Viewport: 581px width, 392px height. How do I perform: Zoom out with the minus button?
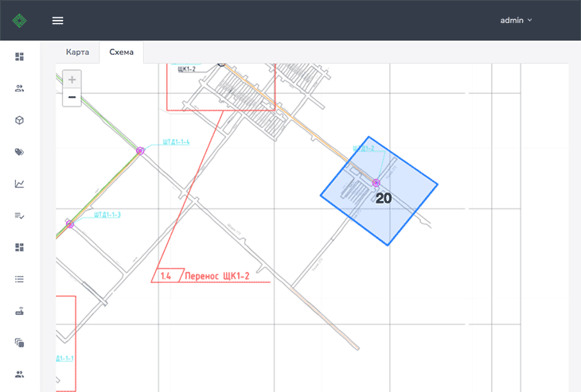point(72,97)
